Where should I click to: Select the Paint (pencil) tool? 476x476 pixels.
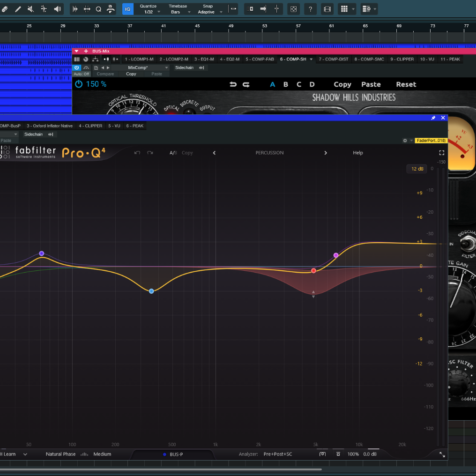tap(18, 9)
